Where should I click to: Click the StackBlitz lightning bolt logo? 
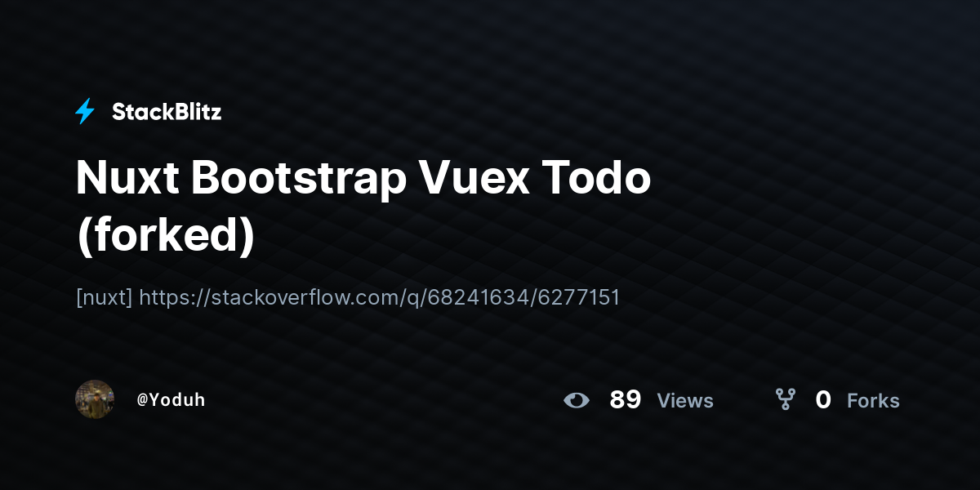tap(85, 111)
